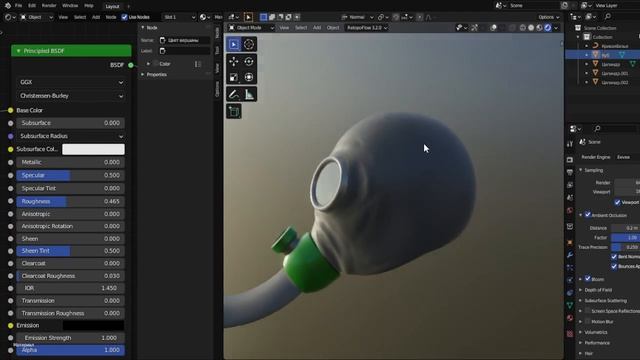Open the Window menu
This screenshot has height=360, width=640.
(70, 6)
